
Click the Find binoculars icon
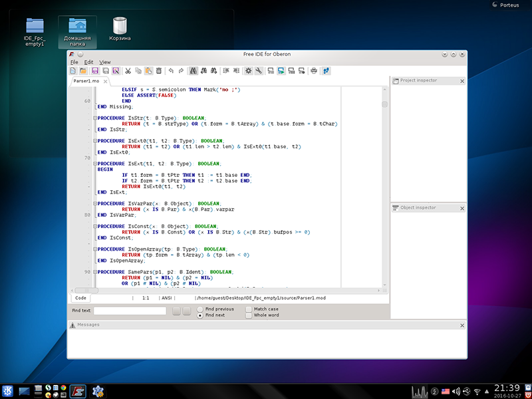click(x=193, y=70)
